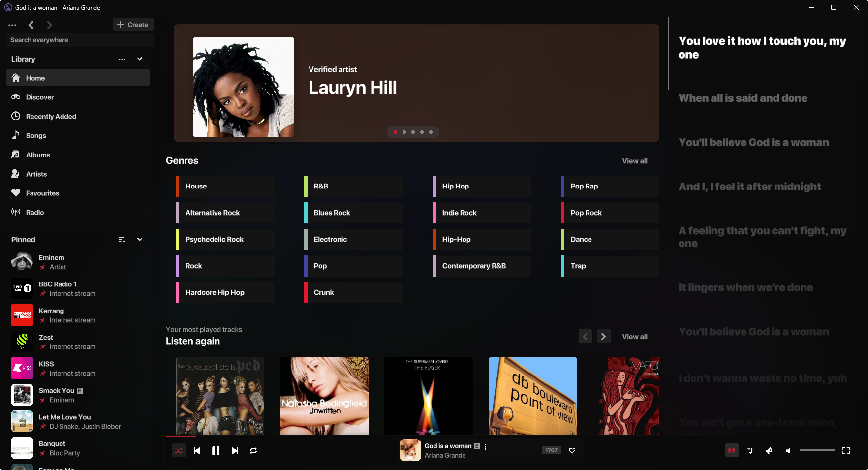The height and width of the screenshot is (470, 868).
Task: Open Recently Added
Action: [78, 116]
